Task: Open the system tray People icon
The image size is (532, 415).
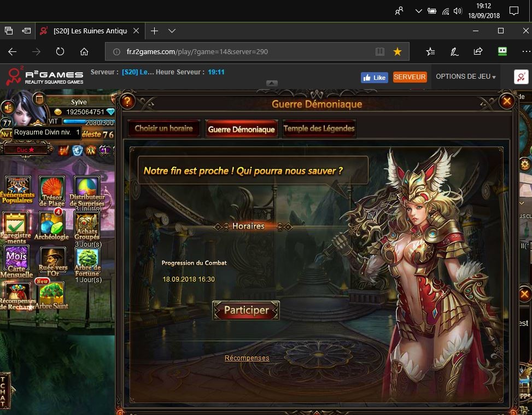Action: click(x=399, y=11)
